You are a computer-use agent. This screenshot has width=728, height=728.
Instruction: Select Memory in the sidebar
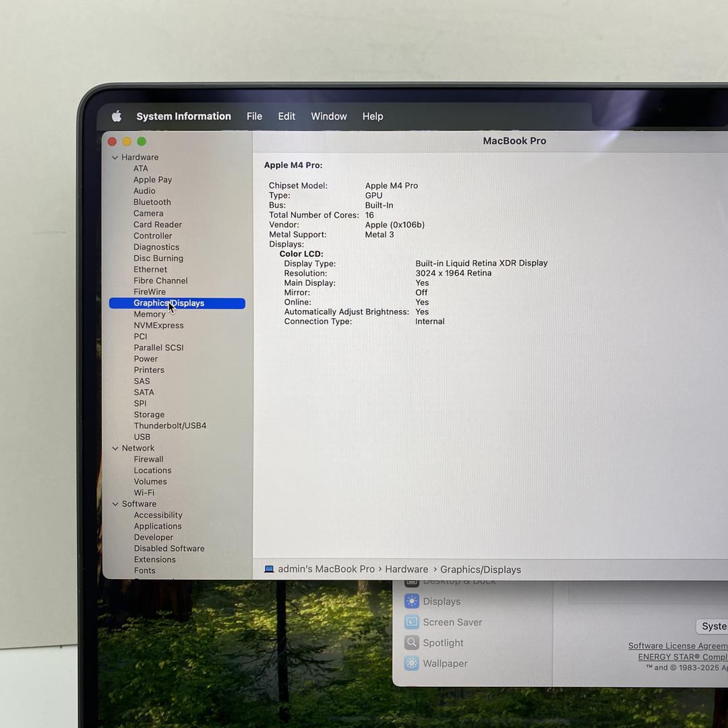click(x=150, y=314)
